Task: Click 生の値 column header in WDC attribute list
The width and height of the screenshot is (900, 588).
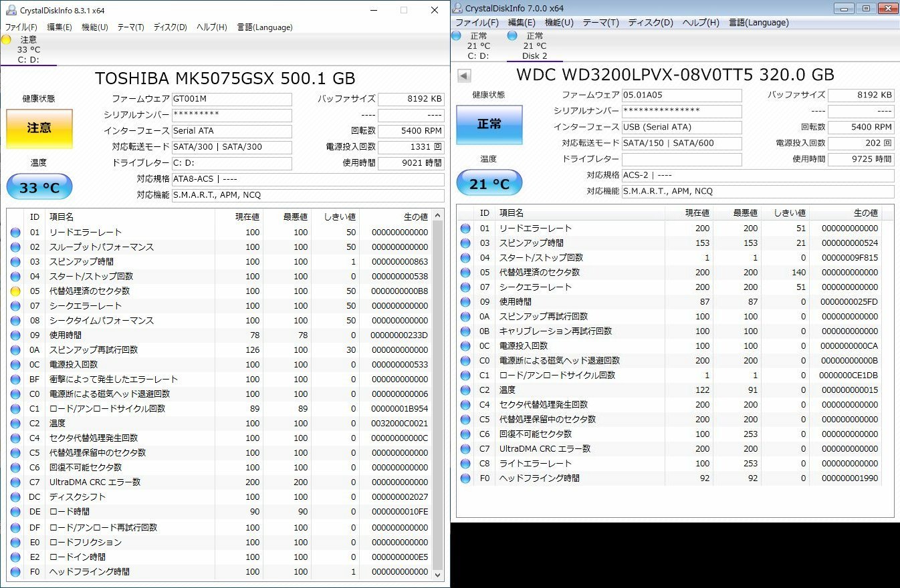Action: (865, 213)
